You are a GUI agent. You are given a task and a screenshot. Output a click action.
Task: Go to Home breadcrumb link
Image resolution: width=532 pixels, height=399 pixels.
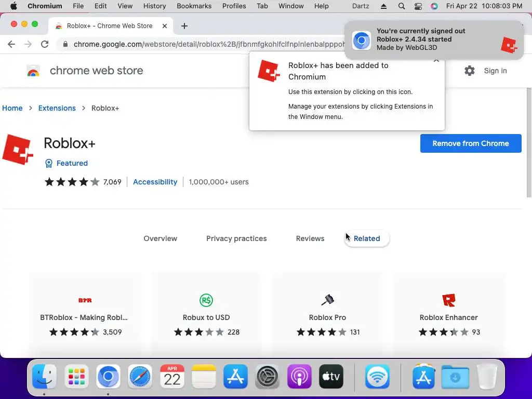pos(12,108)
